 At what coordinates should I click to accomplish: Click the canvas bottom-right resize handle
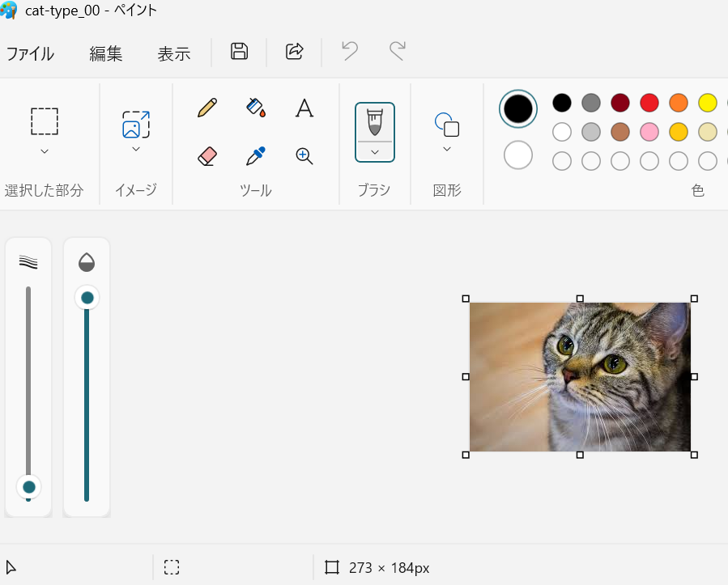(694, 455)
